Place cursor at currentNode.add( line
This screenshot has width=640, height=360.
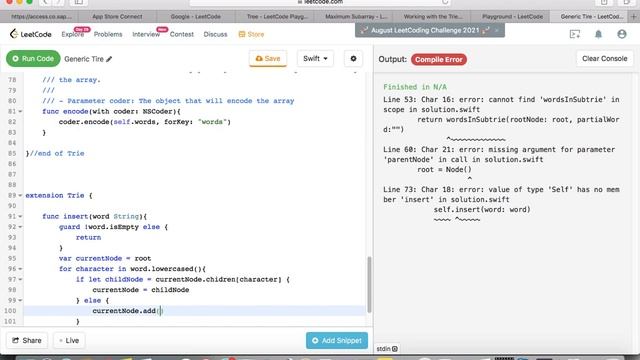(x=194, y=311)
